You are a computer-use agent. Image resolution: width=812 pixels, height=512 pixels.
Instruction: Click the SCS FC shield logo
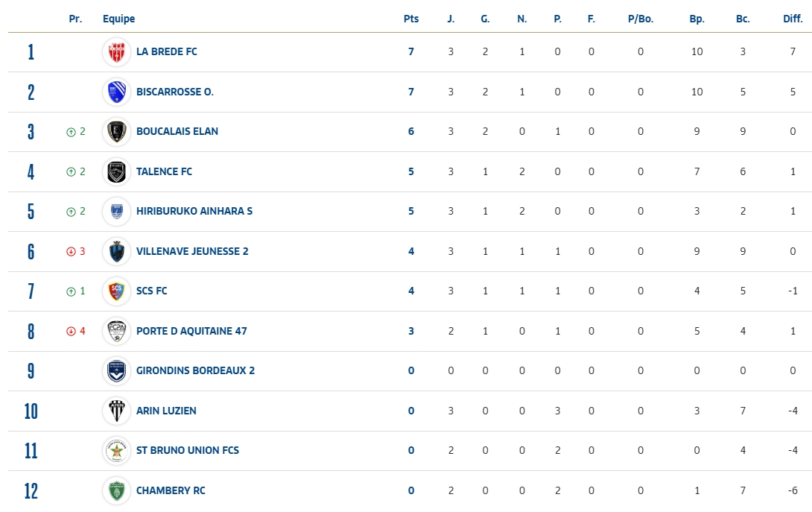(x=116, y=291)
